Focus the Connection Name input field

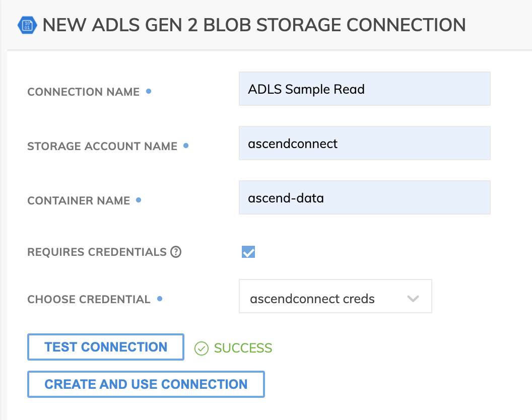click(x=364, y=89)
